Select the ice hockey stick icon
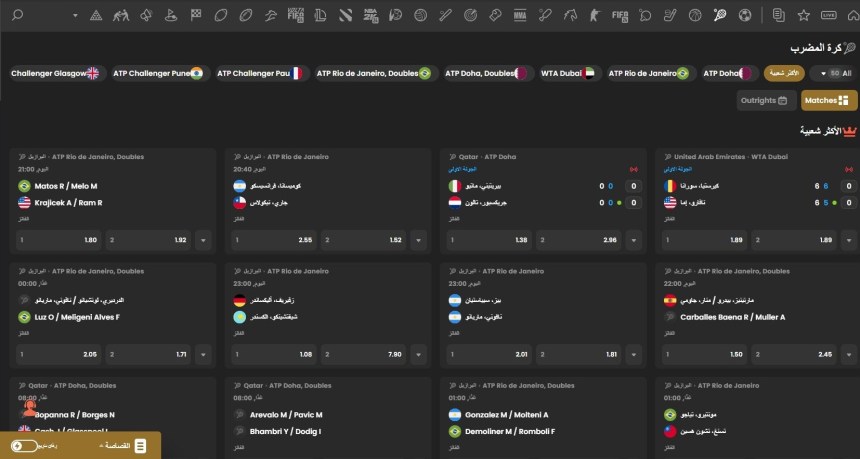The height and width of the screenshot is (459, 860). point(670,15)
